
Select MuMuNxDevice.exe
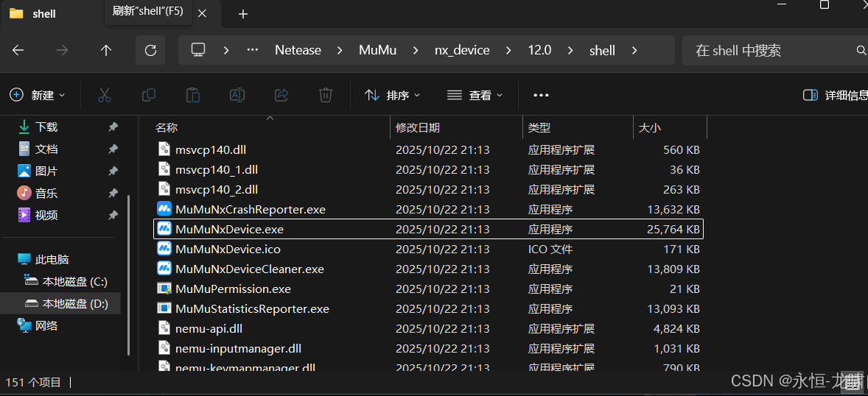(x=428, y=229)
